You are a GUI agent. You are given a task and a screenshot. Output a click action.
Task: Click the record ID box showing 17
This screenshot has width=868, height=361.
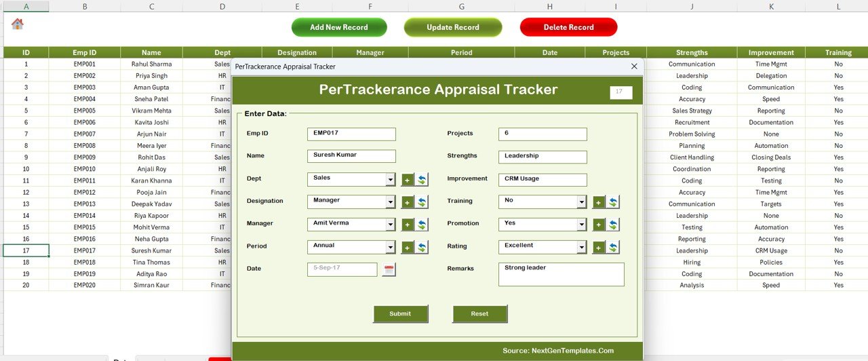coord(621,93)
